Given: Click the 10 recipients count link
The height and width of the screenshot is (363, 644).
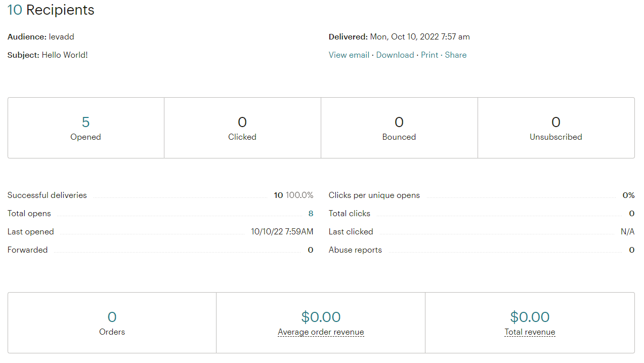Looking at the screenshot, I should click(15, 10).
